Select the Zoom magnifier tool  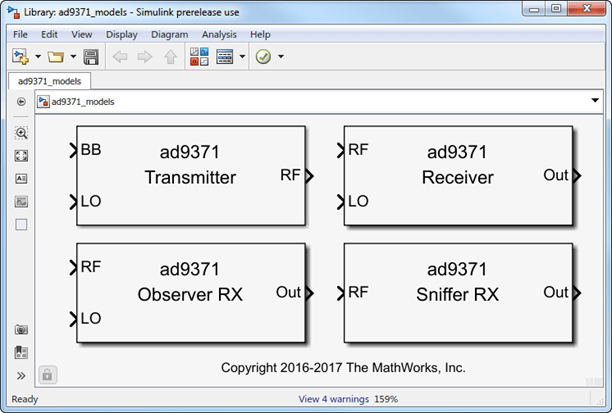pyautogui.click(x=21, y=133)
